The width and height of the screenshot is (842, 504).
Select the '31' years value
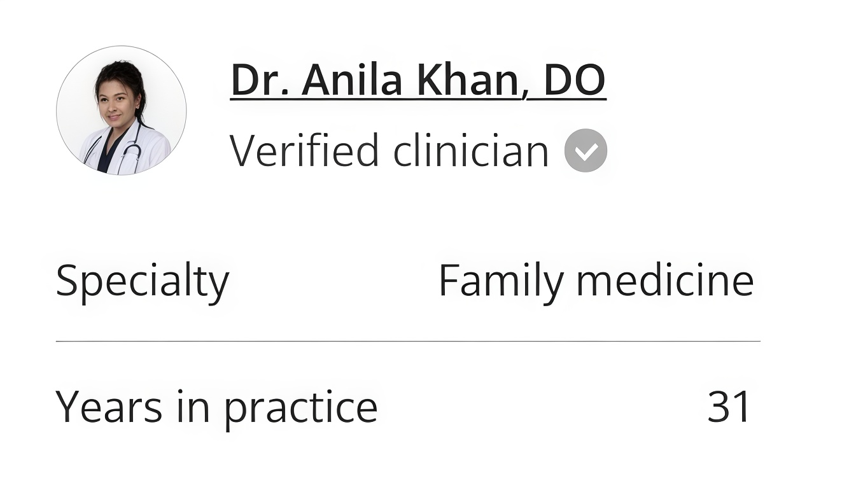(x=730, y=407)
